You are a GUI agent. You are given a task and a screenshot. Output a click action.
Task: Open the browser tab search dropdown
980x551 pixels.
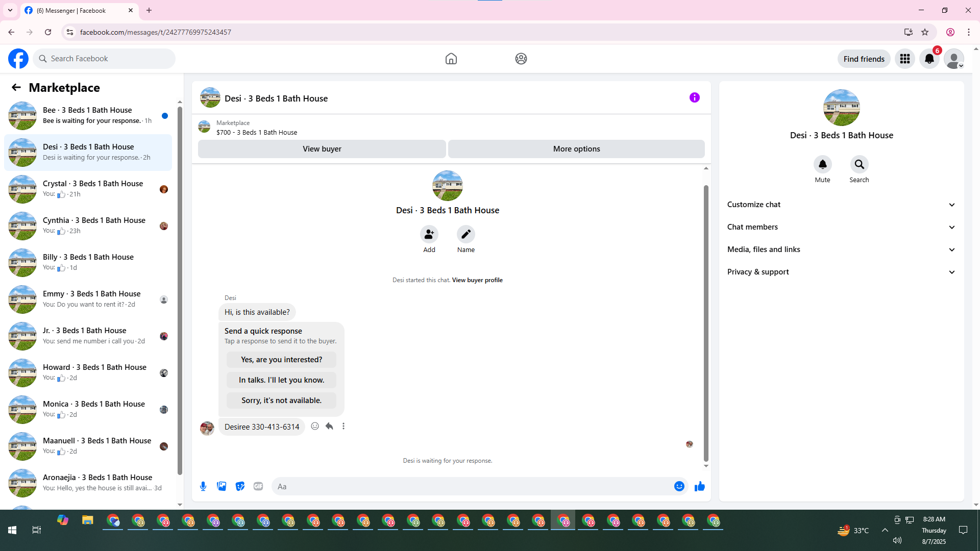[x=10, y=10]
